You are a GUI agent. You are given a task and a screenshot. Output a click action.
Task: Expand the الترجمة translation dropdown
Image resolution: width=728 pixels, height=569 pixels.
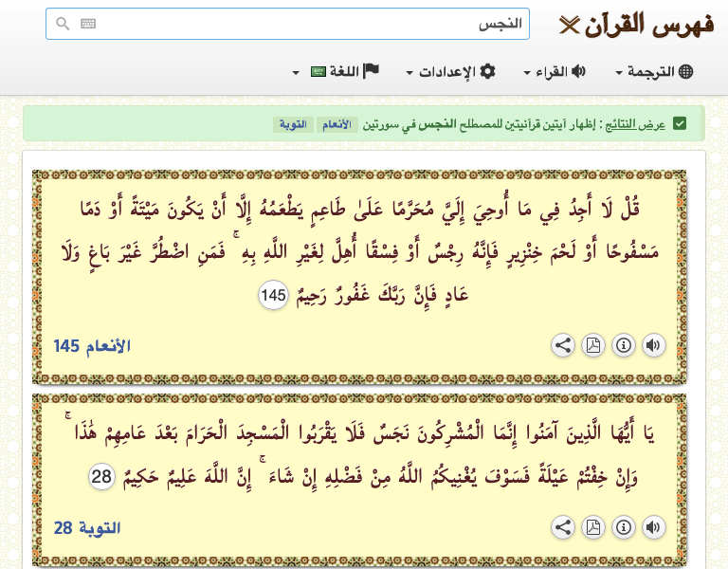click(655, 72)
